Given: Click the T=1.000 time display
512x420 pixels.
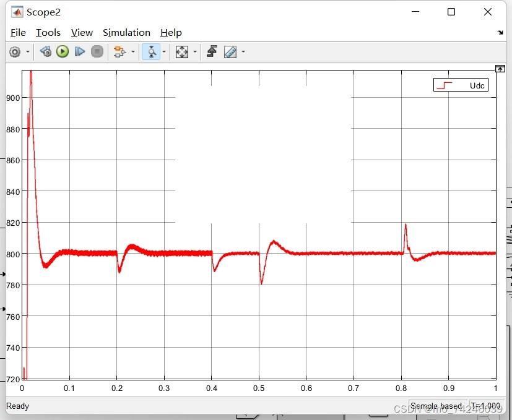Looking at the screenshot, I should tap(485, 406).
